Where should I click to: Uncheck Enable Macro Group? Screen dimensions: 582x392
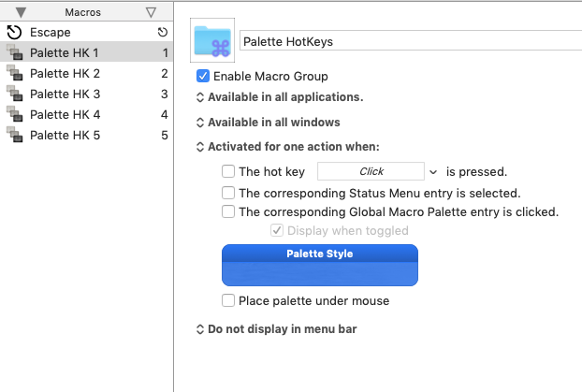(203, 76)
